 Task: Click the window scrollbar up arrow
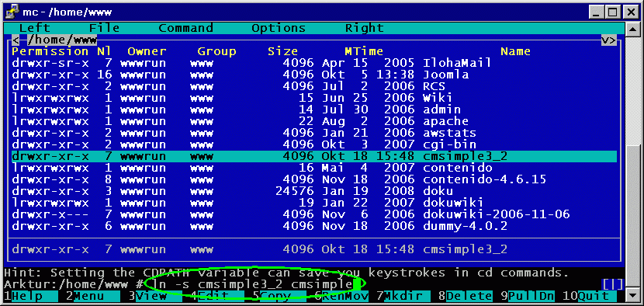coord(632,29)
